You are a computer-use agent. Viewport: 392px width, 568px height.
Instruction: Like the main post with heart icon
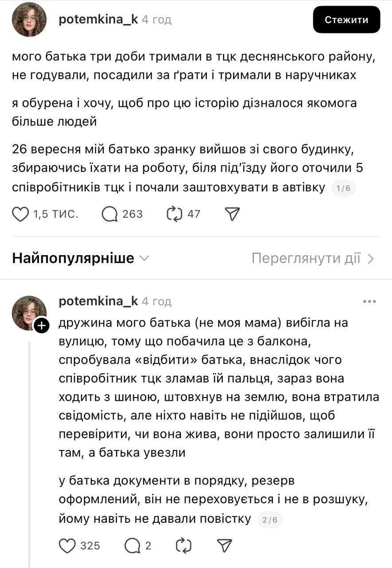click(20, 214)
